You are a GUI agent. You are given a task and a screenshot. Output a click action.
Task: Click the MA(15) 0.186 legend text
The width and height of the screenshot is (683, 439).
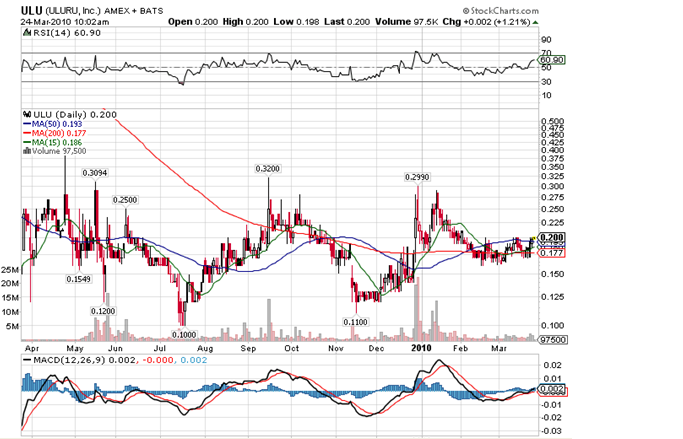pos(57,142)
